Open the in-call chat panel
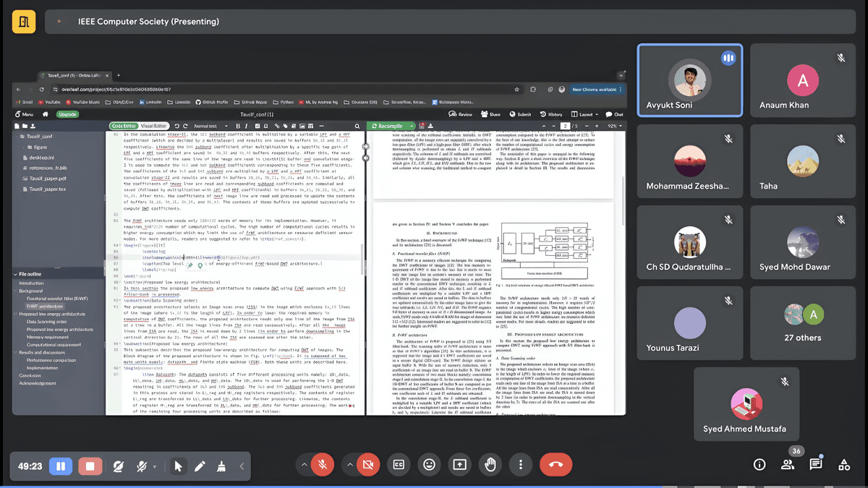 [816, 463]
